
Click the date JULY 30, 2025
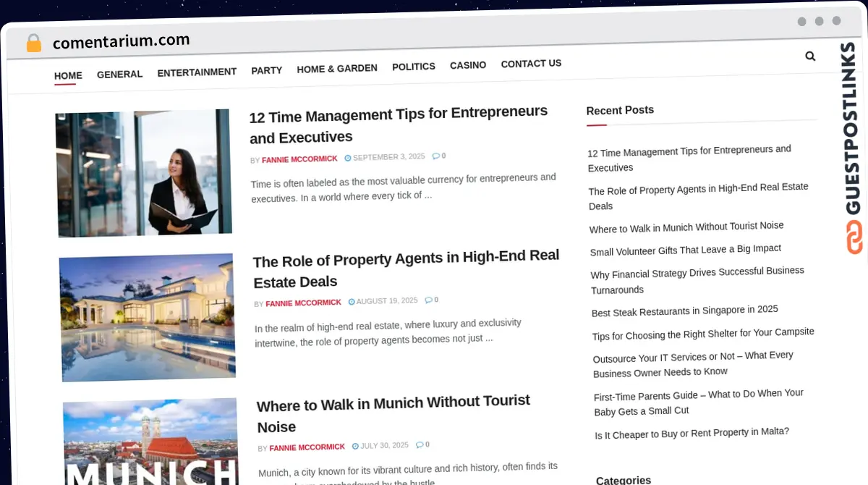coord(384,445)
